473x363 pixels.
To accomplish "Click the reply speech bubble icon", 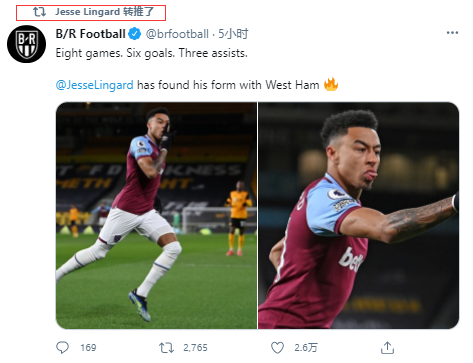I will click(62, 348).
